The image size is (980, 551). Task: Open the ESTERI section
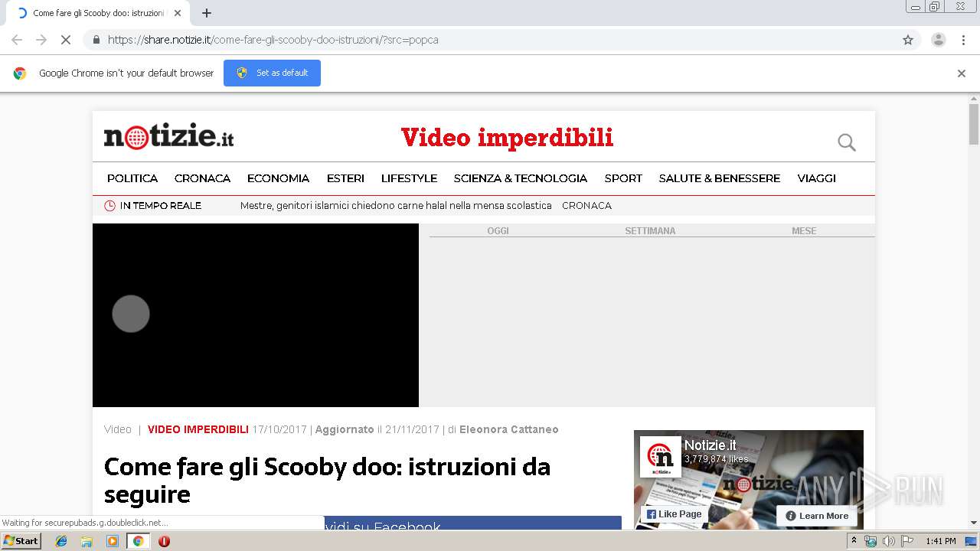coord(345,178)
